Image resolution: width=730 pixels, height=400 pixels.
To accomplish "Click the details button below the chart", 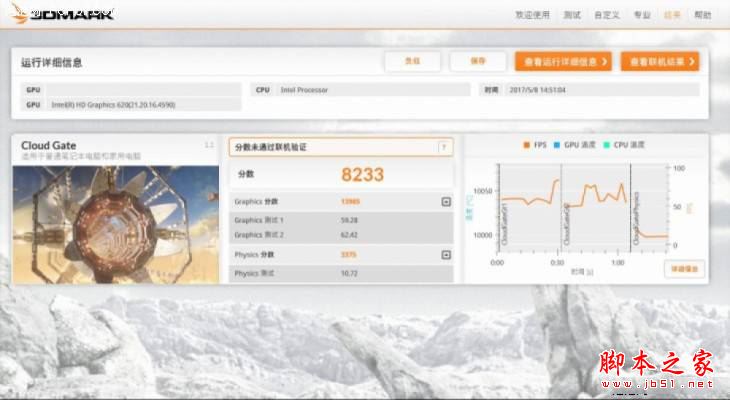I will click(684, 269).
